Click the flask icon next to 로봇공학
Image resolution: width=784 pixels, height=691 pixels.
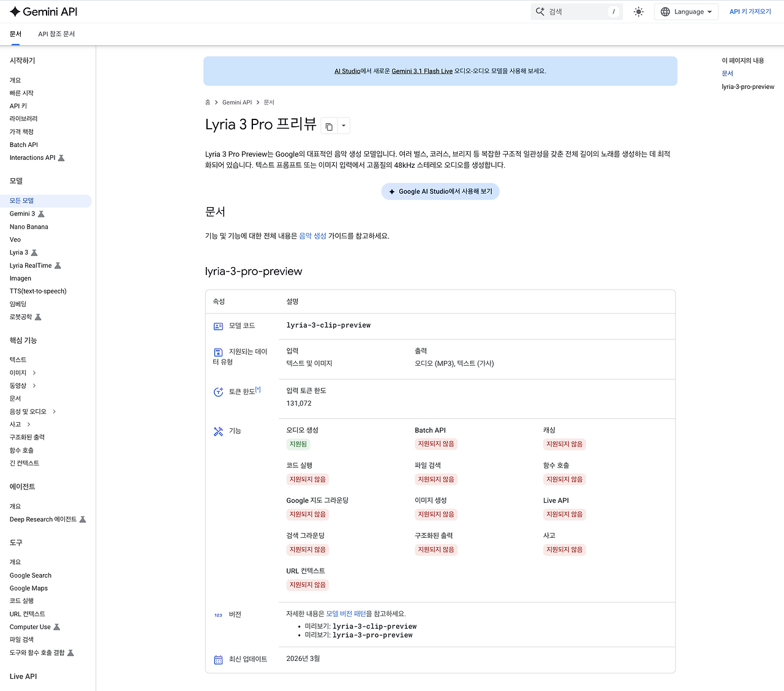[38, 317]
